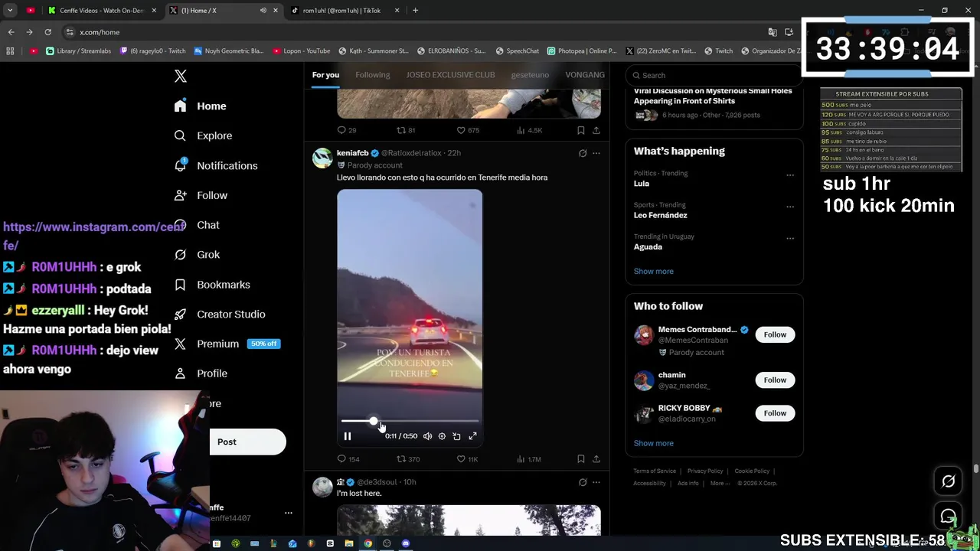Viewport: 980px width, 551px height.
Task: Click the X search field
Action: click(714, 75)
